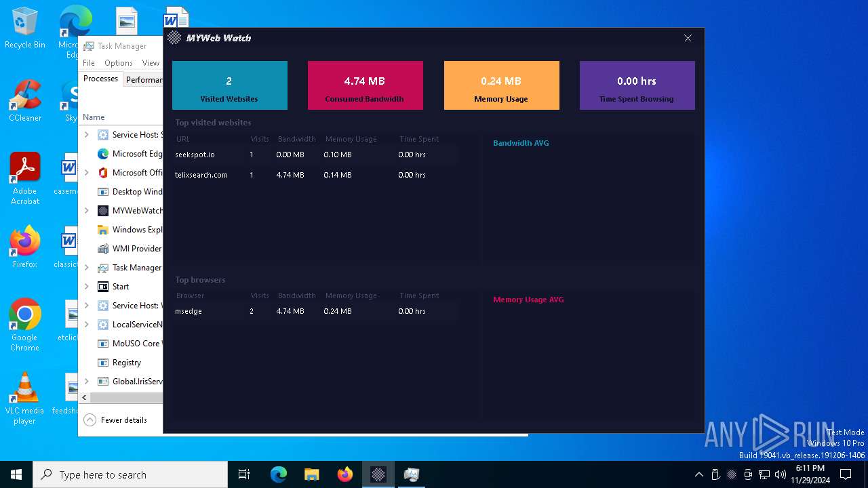Select the telixsearch.com row
Image resolution: width=868 pixels, height=488 pixels.
pyautogui.click(x=315, y=175)
